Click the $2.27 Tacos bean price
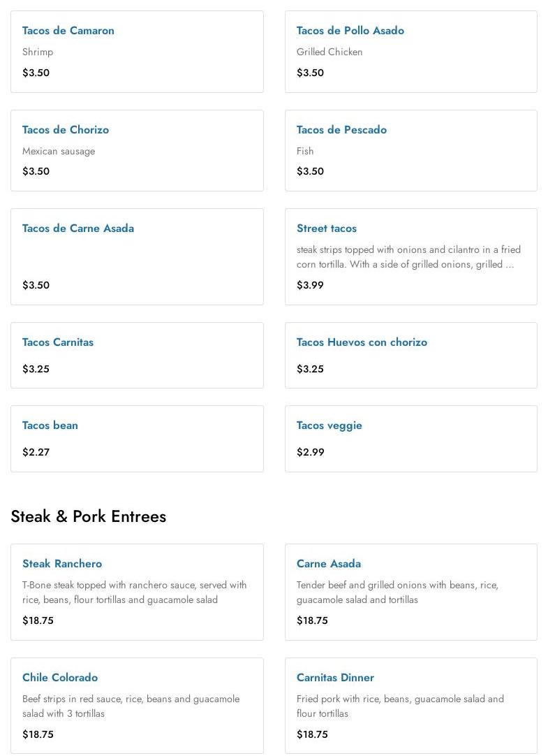 (36, 452)
